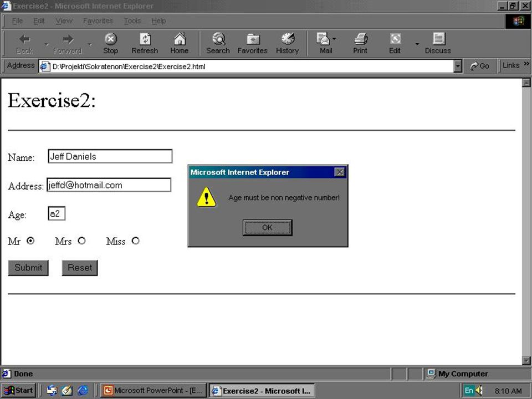Screen dimensions: 532x399
Task: Open the Favorites pane
Action: coord(253,44)
